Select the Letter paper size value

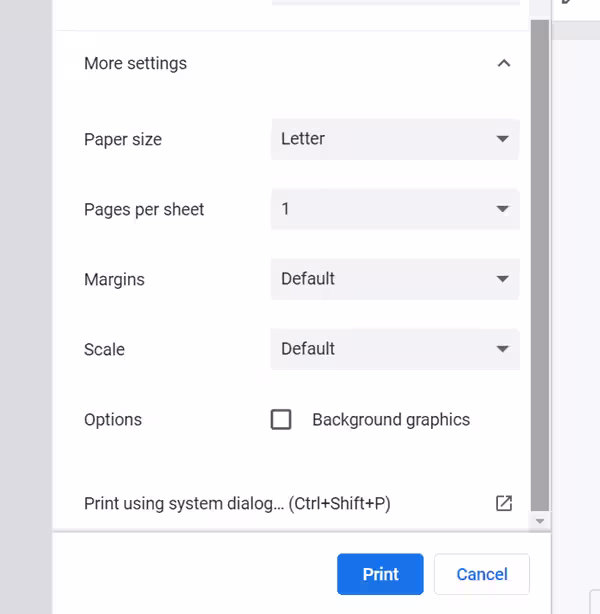coord(303,139)
